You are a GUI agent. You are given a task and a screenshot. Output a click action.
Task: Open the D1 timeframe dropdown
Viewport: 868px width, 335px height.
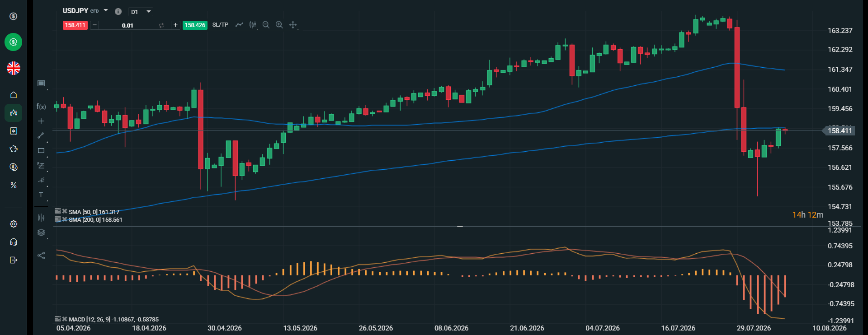click(141, 12)
